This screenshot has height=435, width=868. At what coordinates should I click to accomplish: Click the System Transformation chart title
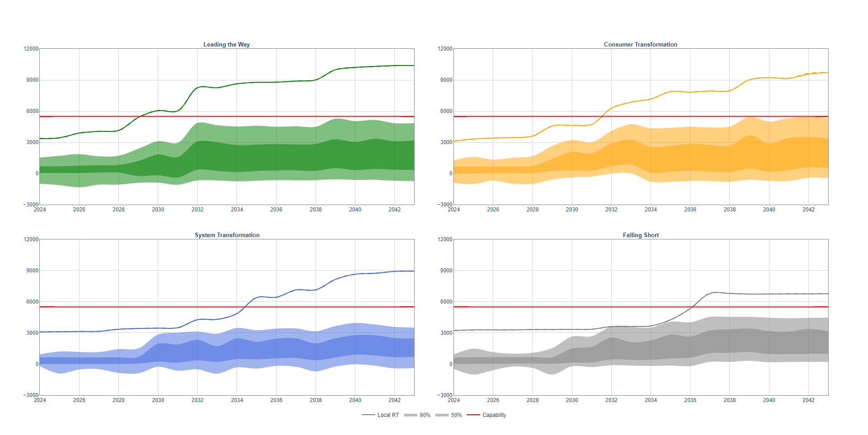pyautogui.click(x=227, y=235)
